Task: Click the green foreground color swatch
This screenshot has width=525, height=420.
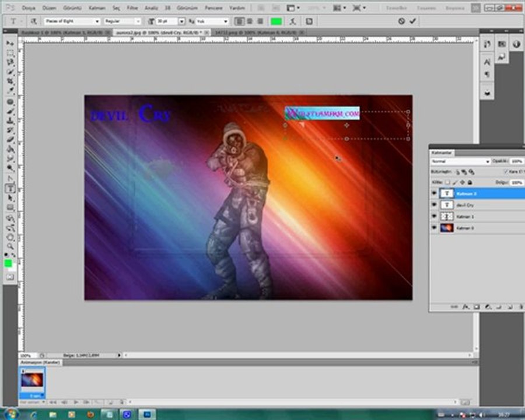Action: [8, 263]
